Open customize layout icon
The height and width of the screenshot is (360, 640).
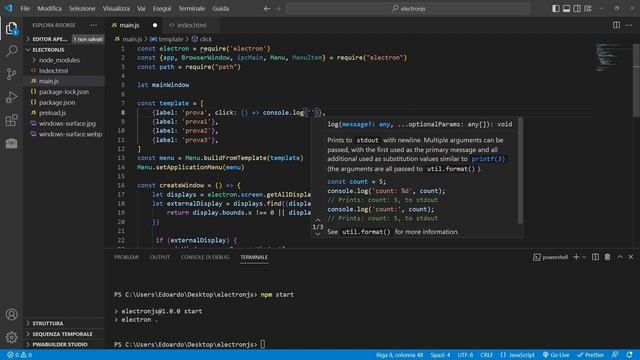point(588,8)
